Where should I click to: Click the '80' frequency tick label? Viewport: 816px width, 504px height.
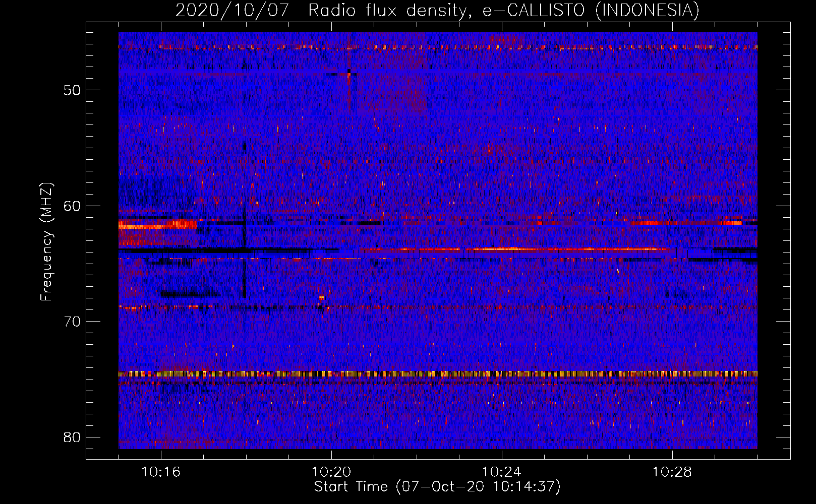tap(72, 437)
